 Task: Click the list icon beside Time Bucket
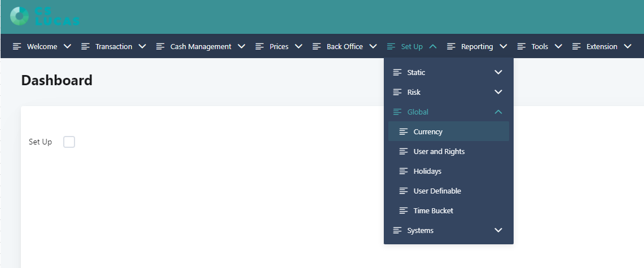pyautogui.click(x=404, y=211)
